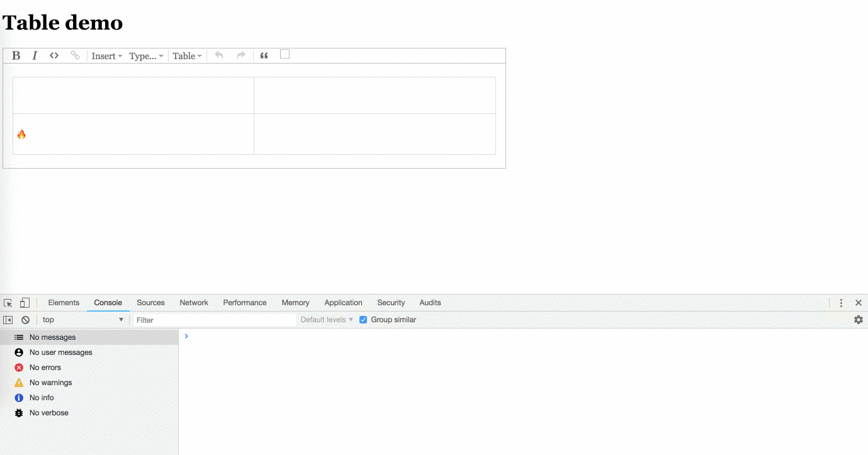Click the redo arrow icon

[x=240, y=55]
